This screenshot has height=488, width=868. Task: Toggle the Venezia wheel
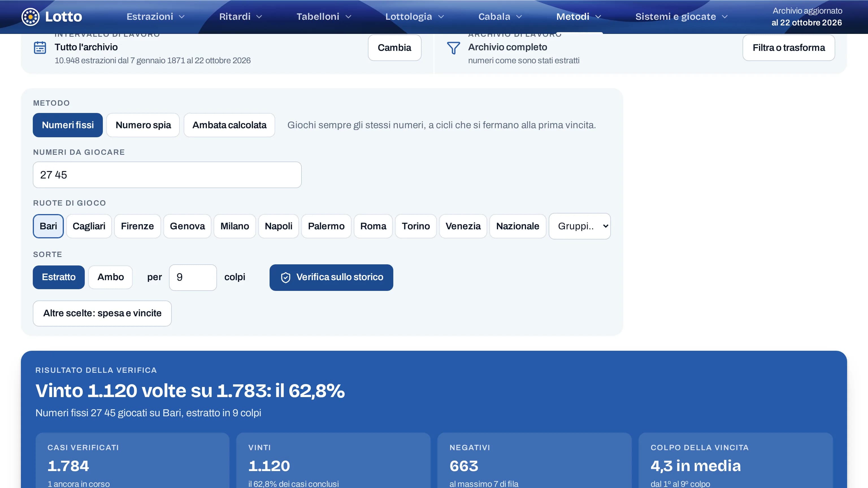point(463,226)
